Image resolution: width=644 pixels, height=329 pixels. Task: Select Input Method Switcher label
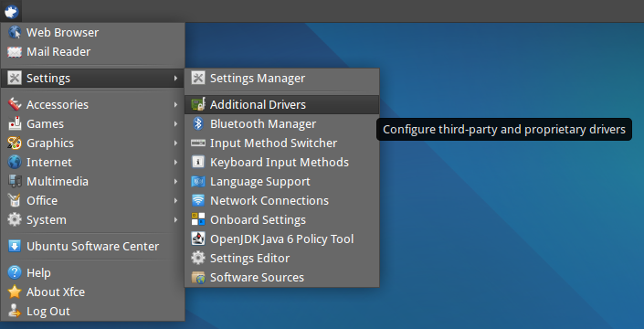pyautogui.click(x=273, y=143)
